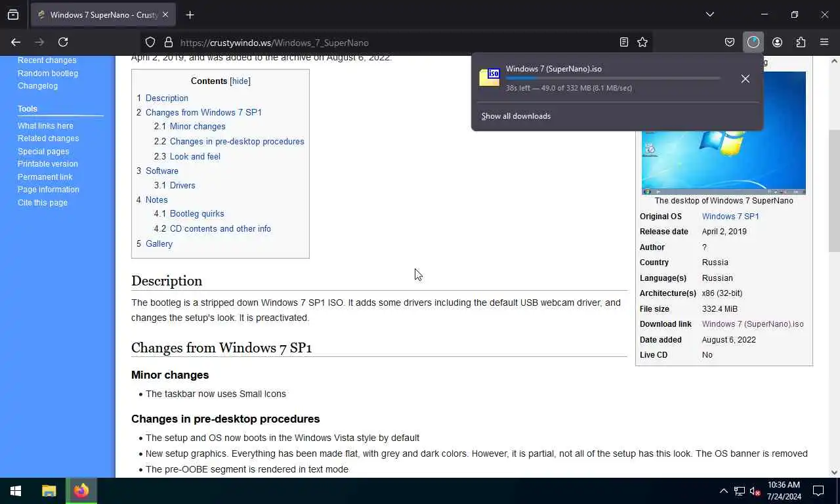Open the Windows Start menu
This screenshot has width=840, height=504.
tap(16, 491)
